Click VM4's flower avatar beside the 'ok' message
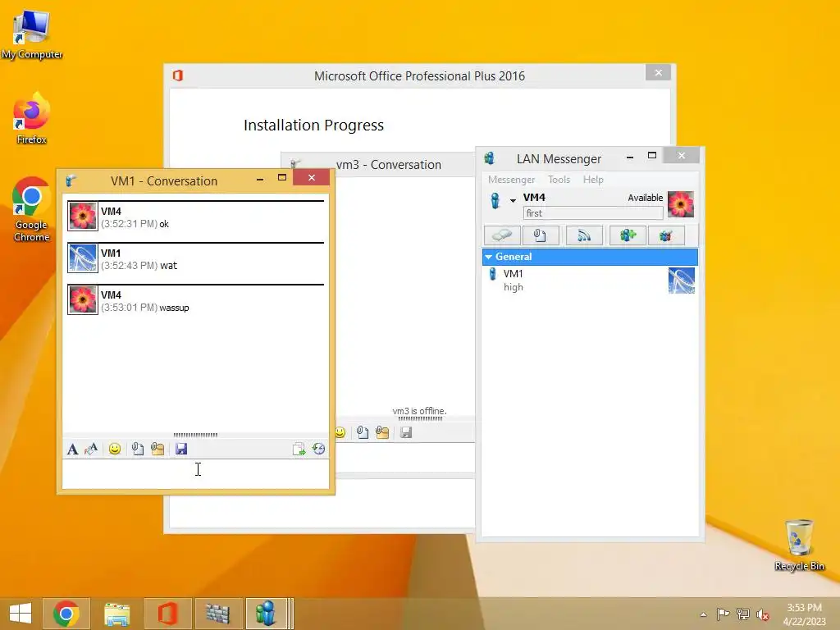Image resolution: width=840 pixels, height=630 pixels. pos(83,216)
